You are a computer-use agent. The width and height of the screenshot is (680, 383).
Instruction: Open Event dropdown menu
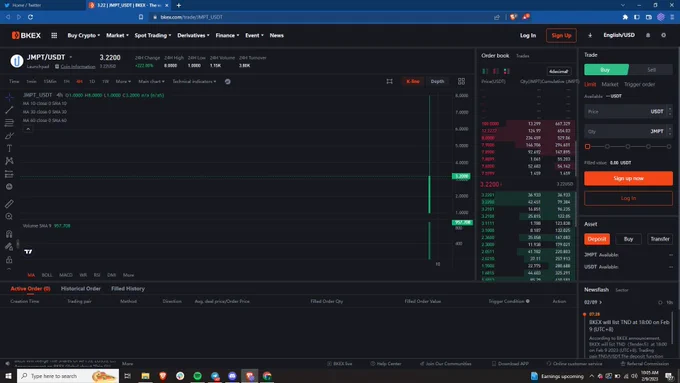click(254, 36)
